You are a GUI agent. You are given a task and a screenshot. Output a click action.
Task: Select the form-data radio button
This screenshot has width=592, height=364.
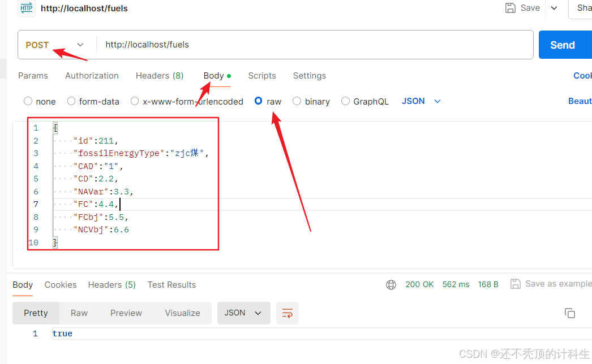pos(71,101)
